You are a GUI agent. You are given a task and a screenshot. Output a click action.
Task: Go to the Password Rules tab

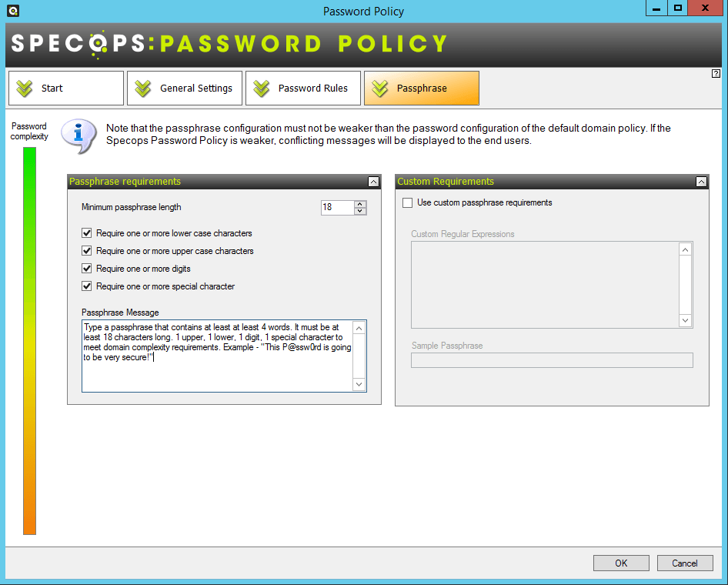(302, 89)
